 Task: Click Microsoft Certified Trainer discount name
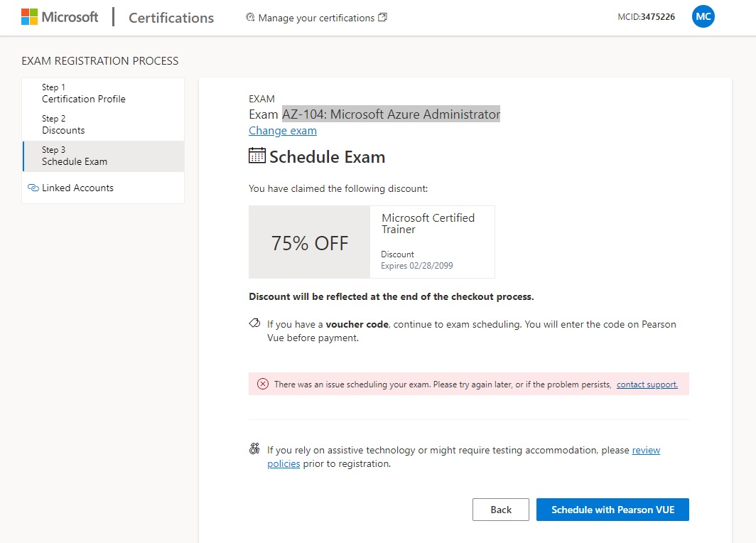click(x=428, y=223)
